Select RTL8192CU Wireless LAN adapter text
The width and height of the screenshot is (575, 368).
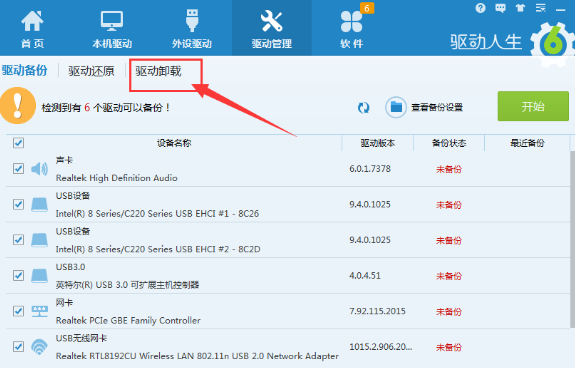(197, 356)
